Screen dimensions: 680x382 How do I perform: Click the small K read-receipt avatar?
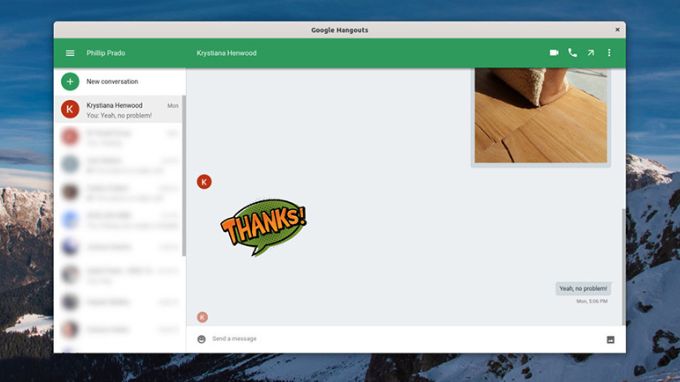[x=202, y=317]
